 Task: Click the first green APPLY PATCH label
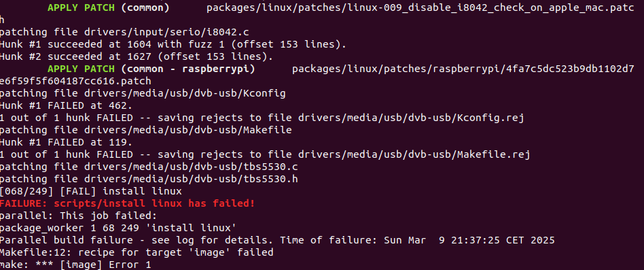point(82,7)
